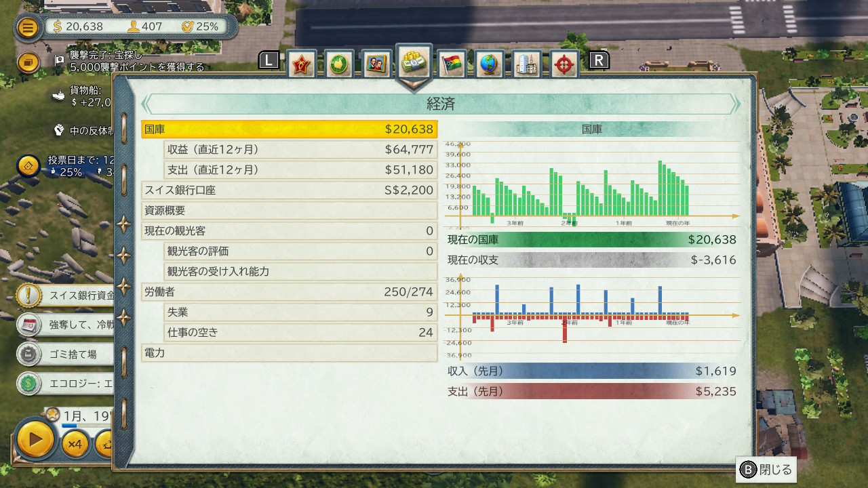Close the panel with the 閉じる button
Image resolution: width=868 pixels, height=488 pixels.
coord(766,470)
